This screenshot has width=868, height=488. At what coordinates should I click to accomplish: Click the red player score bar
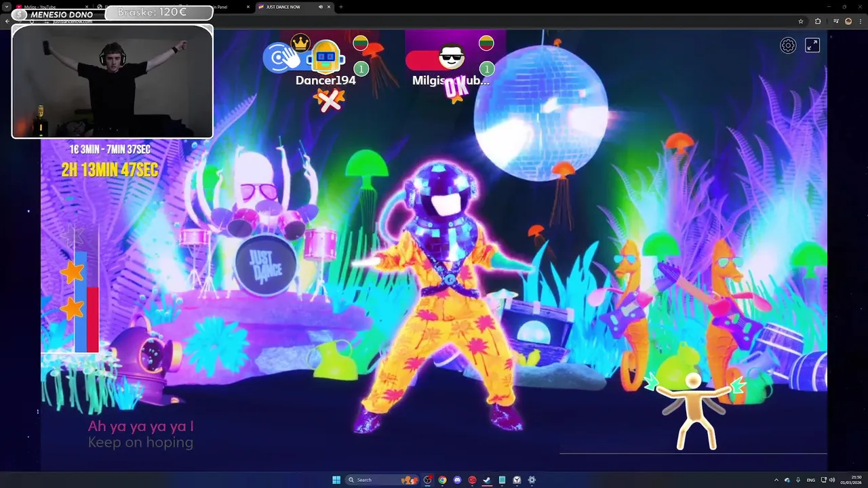[x=92, y=319]
